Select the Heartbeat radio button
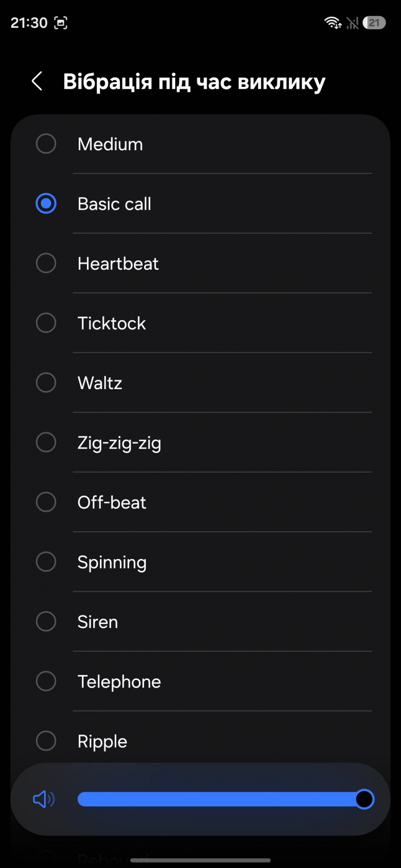Viewport: 401px width, 868px height. [x=46, y=263]
